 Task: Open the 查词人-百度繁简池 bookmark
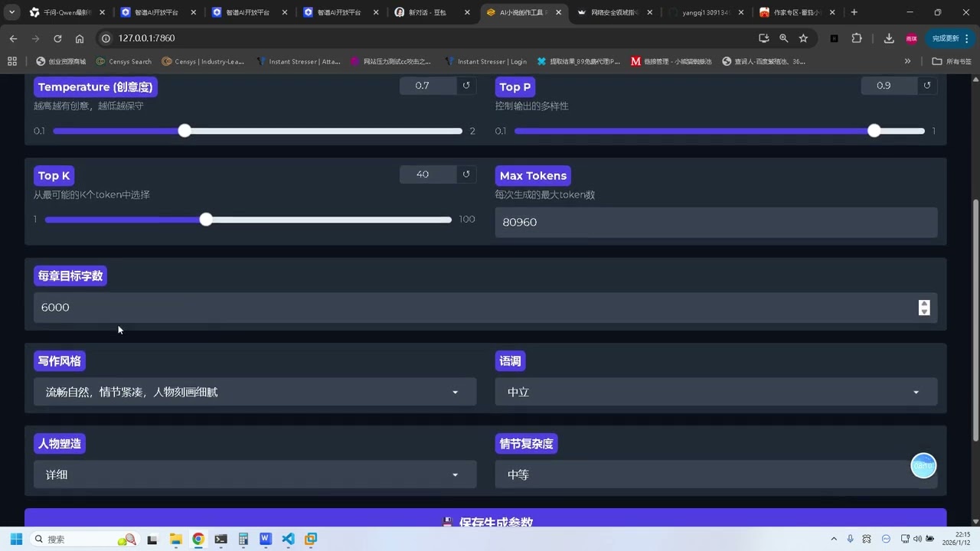tap(763, 61)
